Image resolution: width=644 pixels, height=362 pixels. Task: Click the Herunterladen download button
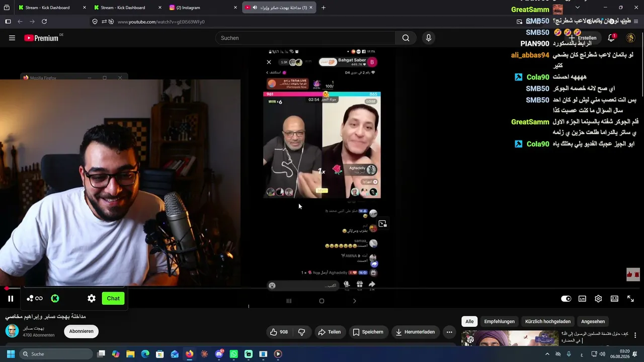pyautogui.click(x=416, y=332)
